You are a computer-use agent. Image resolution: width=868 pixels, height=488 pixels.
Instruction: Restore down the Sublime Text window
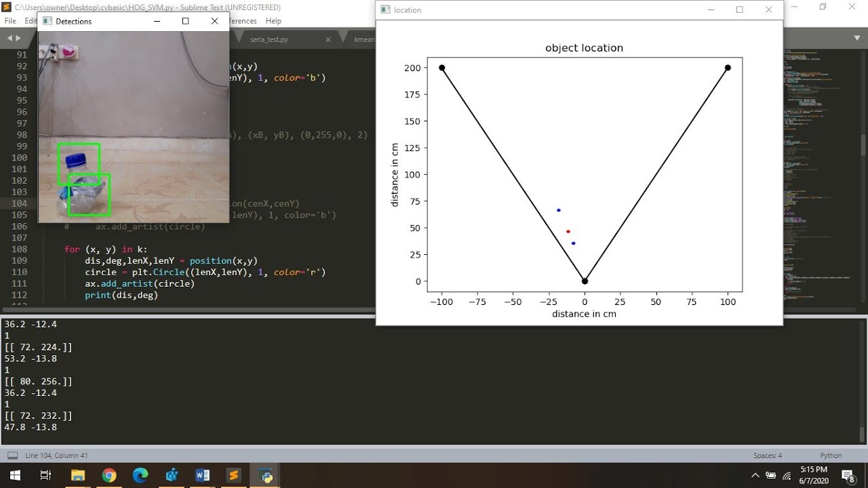coord(823,7)
